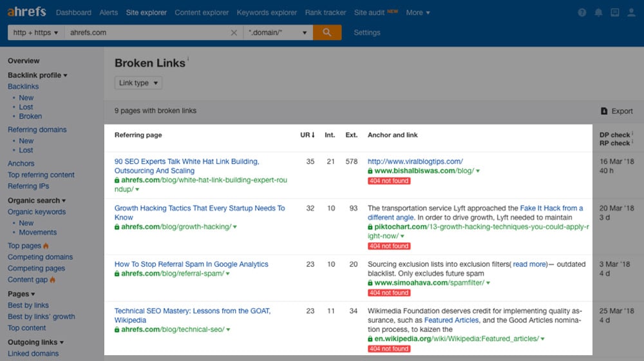
Task: Expand the ahrefs.com/blog/technical-seo/ URL arrow
Action: 228,330
